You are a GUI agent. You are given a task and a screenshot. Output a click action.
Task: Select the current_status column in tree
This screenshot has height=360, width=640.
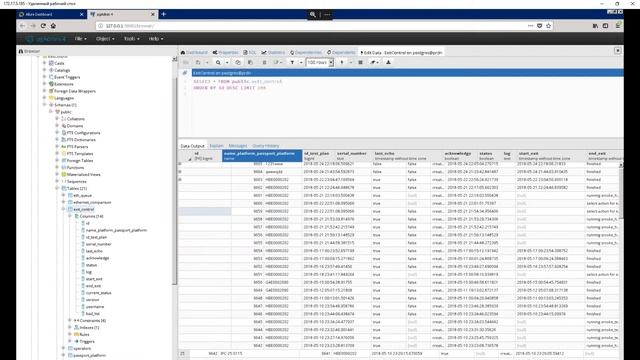[x=98, y=293]
